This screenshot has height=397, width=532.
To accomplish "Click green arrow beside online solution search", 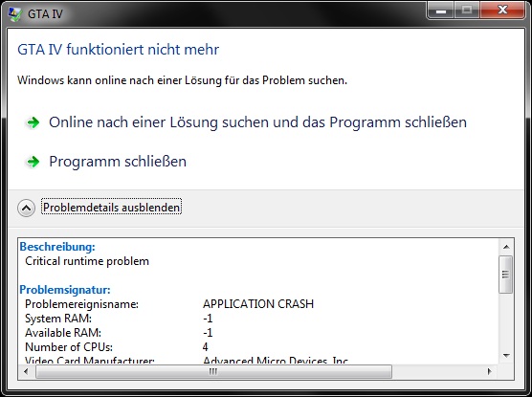I will click(x=33, y=122).
